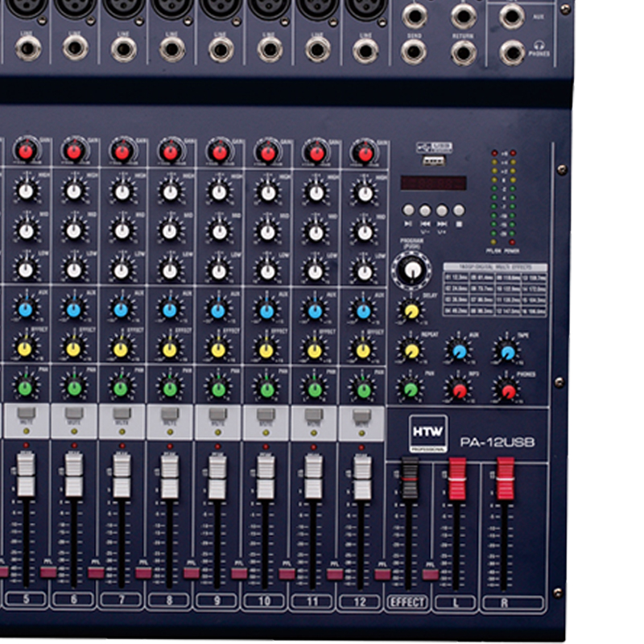
Task: Tap the previous track V- button
Action: 425,211
